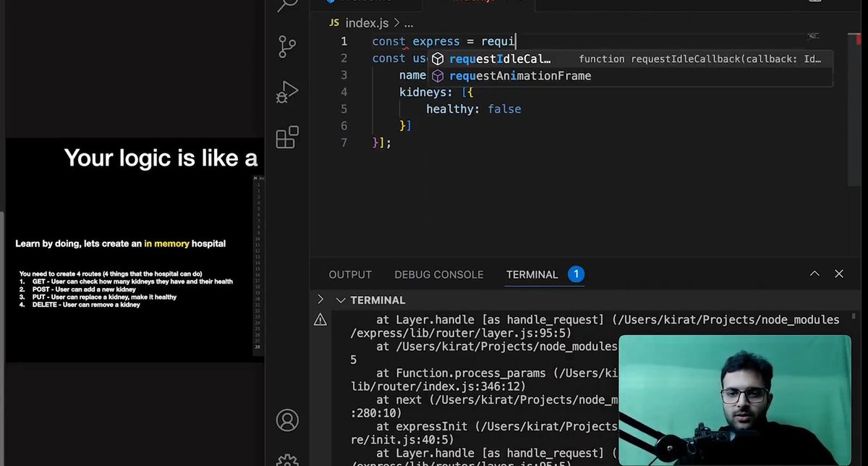Click line number 1 in the gutter
Screen dimensions: 868x466
tap(344, 42)
